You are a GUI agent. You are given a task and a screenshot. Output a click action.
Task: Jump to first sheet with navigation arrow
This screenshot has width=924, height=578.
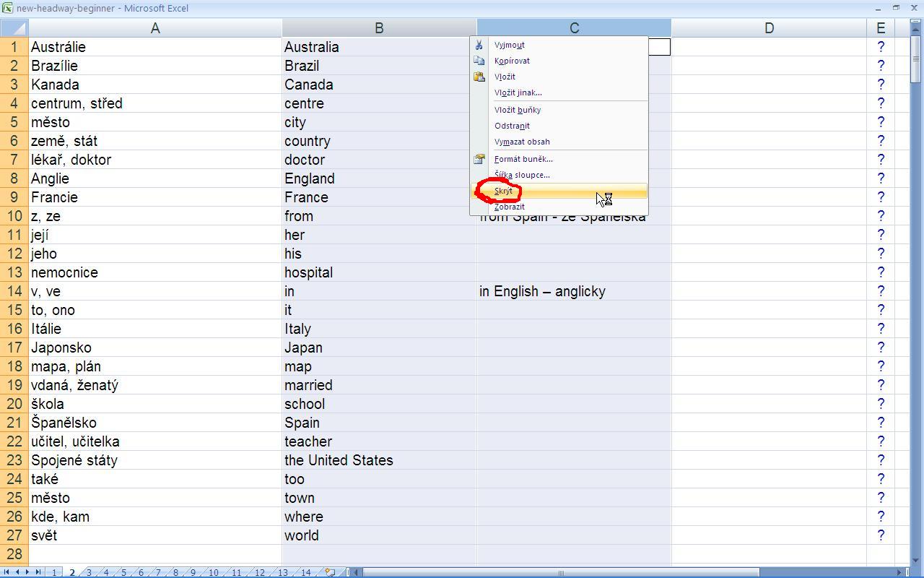click(8, 571)
